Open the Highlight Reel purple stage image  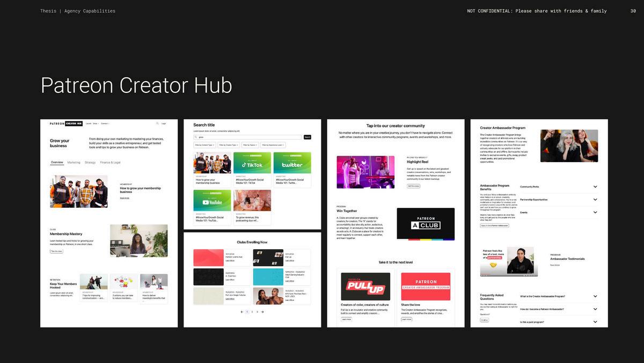click(365, 172)
